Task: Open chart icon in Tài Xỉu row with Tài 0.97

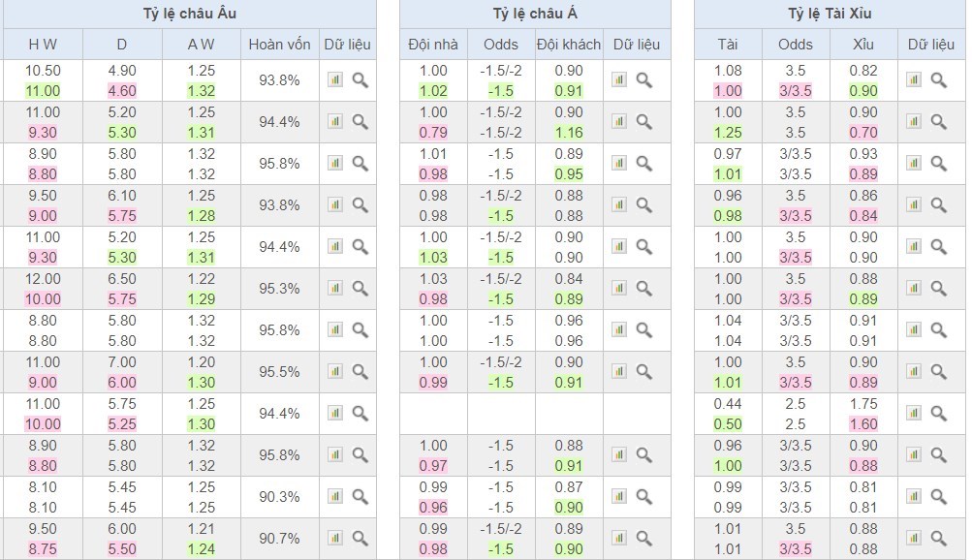Action: 913,164
